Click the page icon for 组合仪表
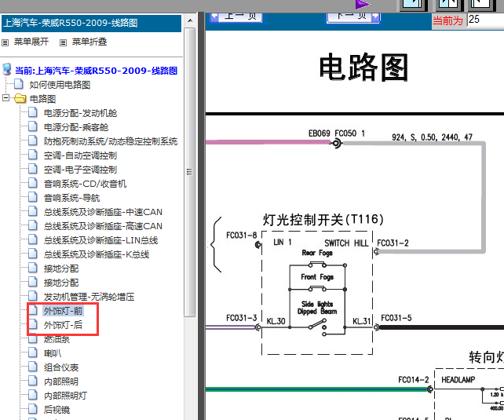This screenshot has height=420, width=504. [32, 367]
